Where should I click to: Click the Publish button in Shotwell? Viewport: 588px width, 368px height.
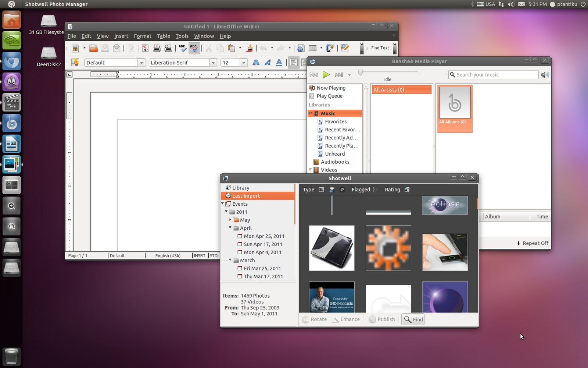click(x=382, y=319)
